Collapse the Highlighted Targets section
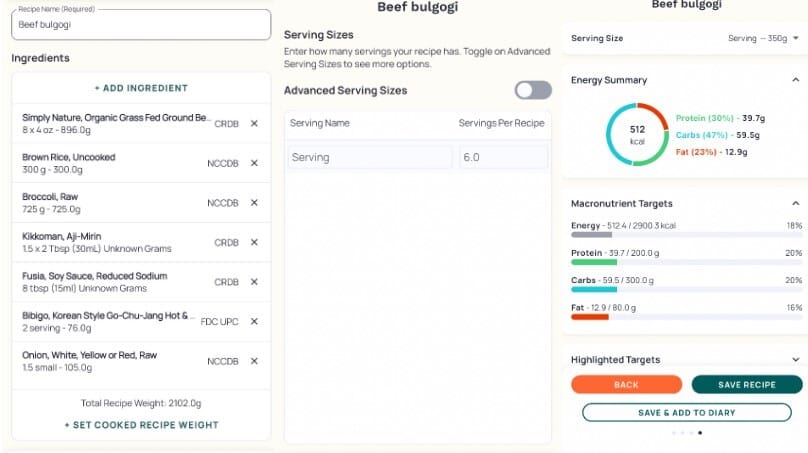Image resolution: width=808 pixels, height=453 pixels. pyautogui.click(x=795, y=360)
